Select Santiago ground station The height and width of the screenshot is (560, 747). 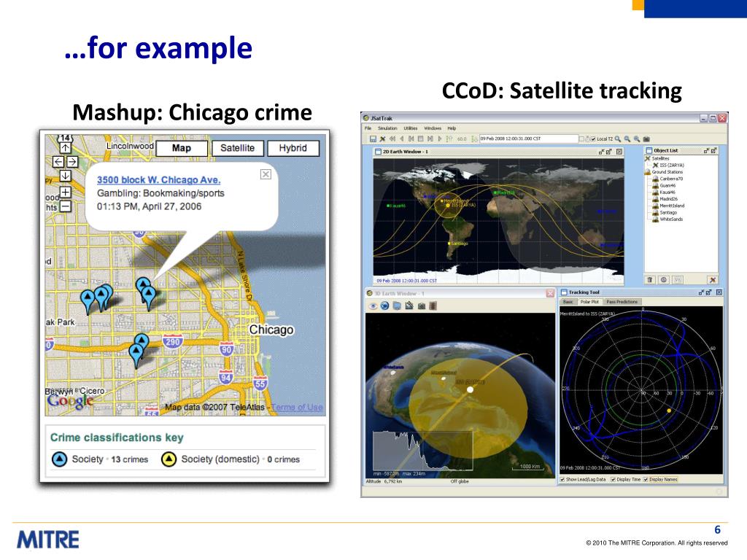pyautogui.click(x=665, y=212)
